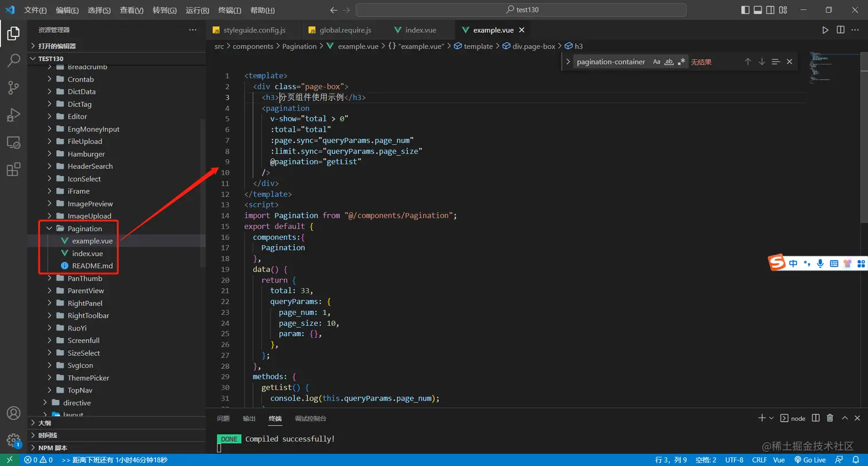
Task: Open README.md in Pagination folder
Action: pyautogui.click(x=92, y=265)
